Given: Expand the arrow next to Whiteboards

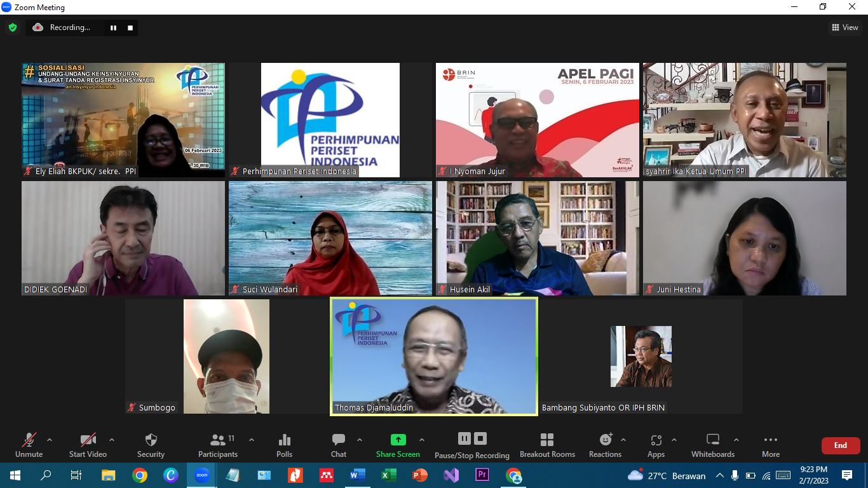Looking at the screenshot, I should [x=736, y=440].
